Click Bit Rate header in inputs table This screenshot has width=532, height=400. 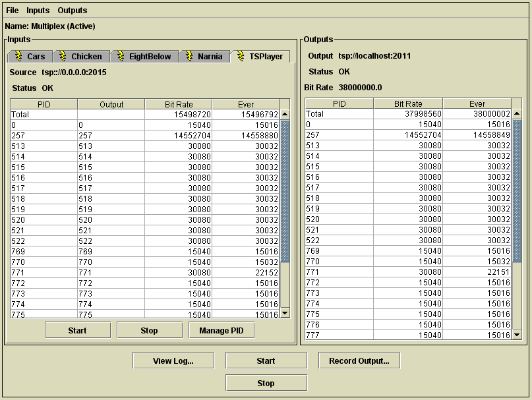[179, 104]
